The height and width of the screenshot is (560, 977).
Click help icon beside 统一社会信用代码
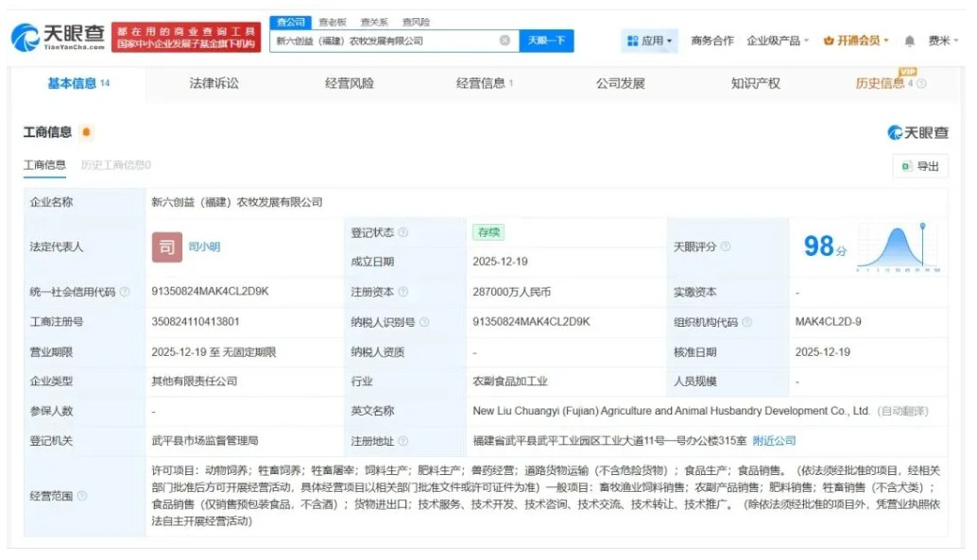tap(125, 292)
